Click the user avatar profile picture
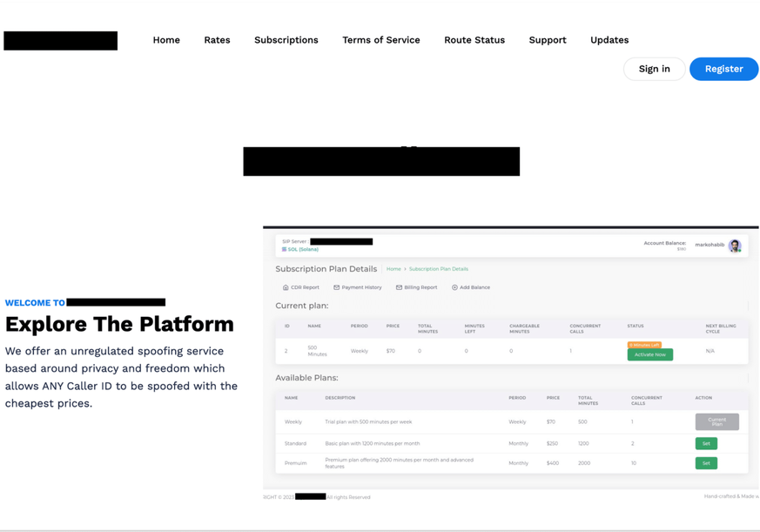 pyautogui.click(x=735, y=246)
